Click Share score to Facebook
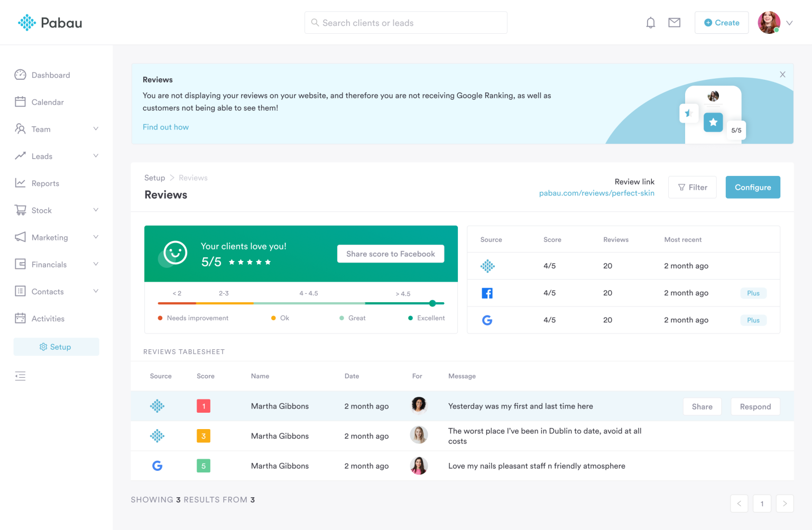 pyautogui.click(x=390, y=254)
